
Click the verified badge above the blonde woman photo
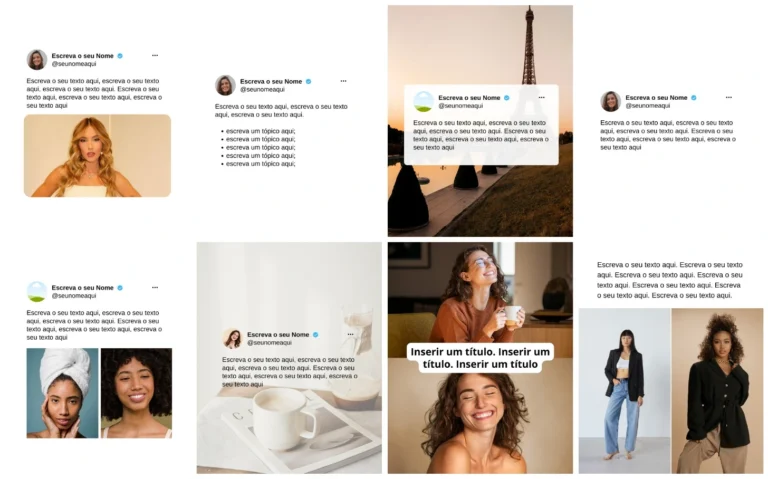pos(120,56)
